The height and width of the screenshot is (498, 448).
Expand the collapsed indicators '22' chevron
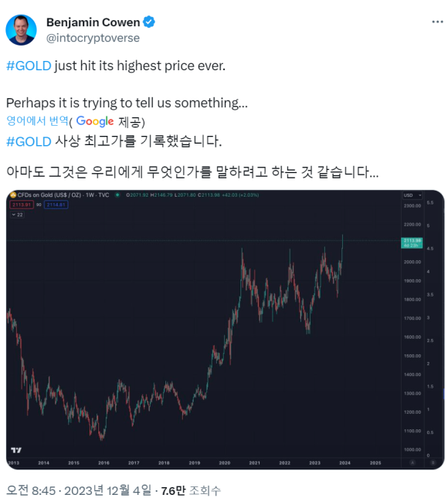pos(17,215)
